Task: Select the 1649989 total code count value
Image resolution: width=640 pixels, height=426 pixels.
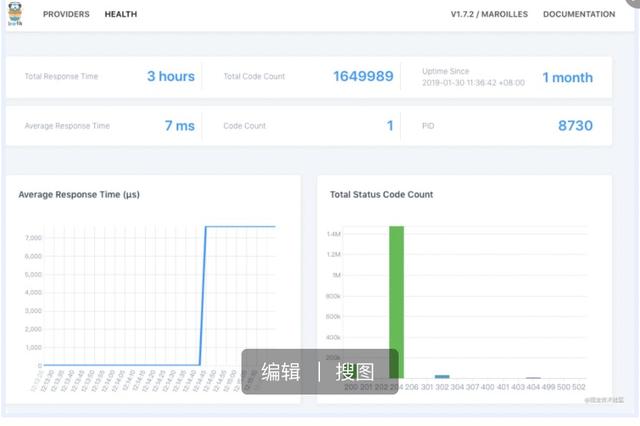Action: pos(363,76)
